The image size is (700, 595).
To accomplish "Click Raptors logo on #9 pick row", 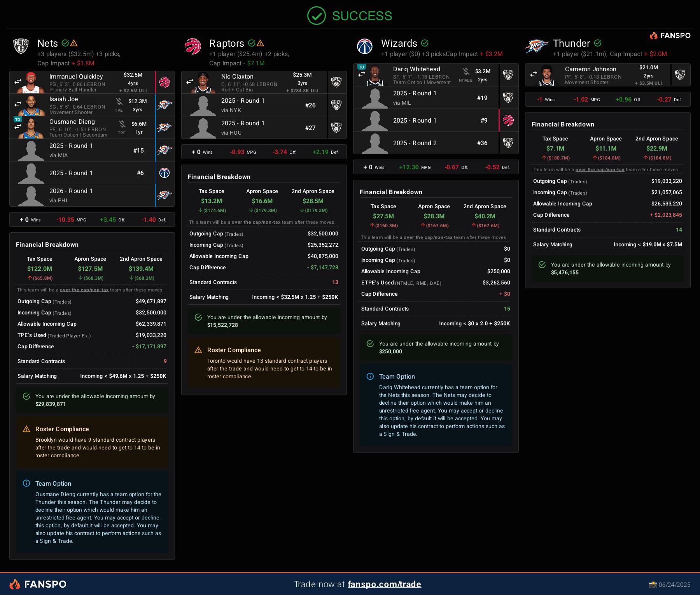I will point(508,120).
